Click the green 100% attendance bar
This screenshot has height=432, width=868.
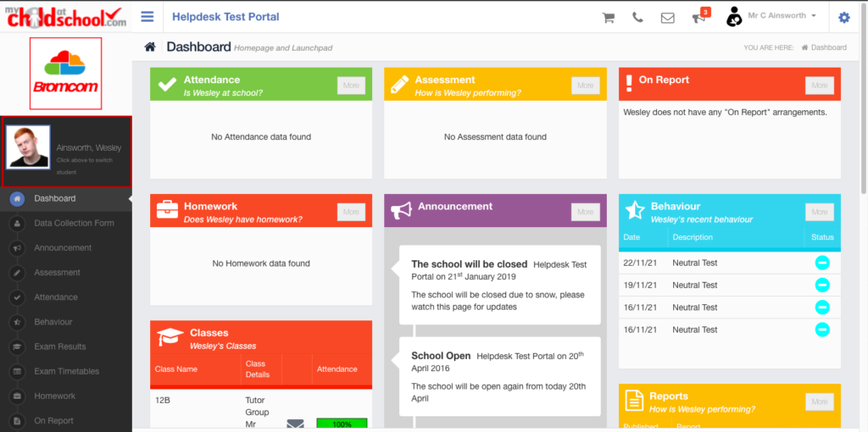tap(342, 424)
